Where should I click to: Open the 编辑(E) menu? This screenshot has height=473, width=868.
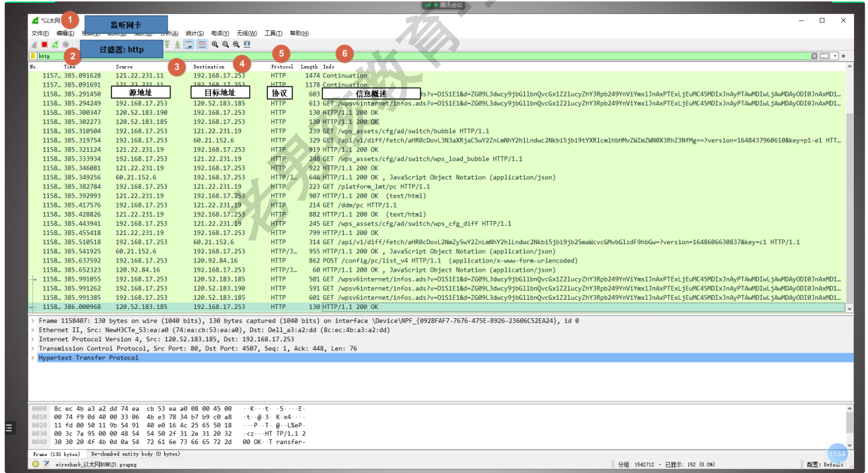point(66,33)
